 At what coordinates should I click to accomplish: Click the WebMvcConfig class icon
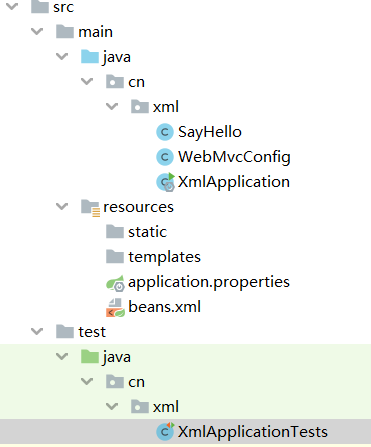point(165,157)
